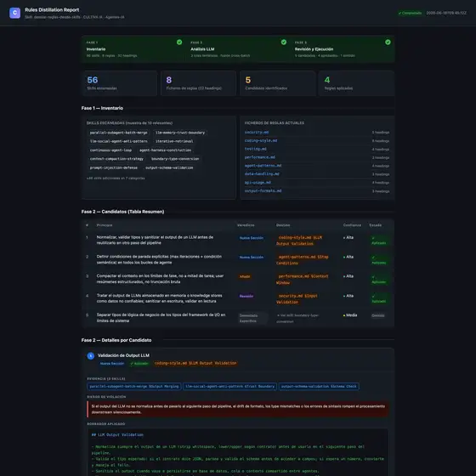Click the coding-style.md LLM Output Validation destination in row 1

300,241
